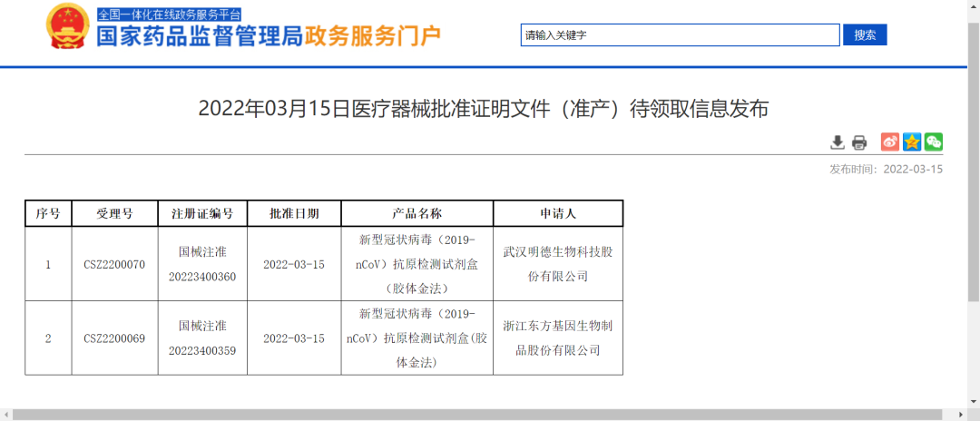
Task: Click product name in the 武汉明德 row
Action: [416, 264]
